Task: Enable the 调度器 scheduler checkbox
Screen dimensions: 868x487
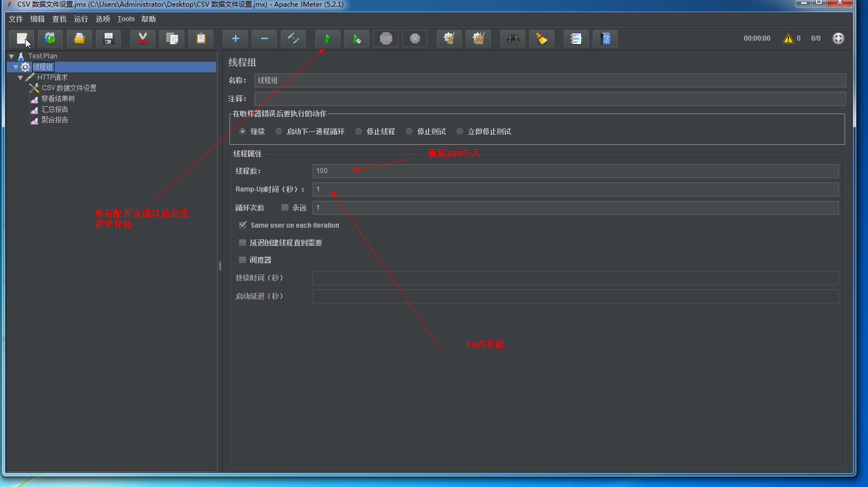Action: [x=242, y=260]
